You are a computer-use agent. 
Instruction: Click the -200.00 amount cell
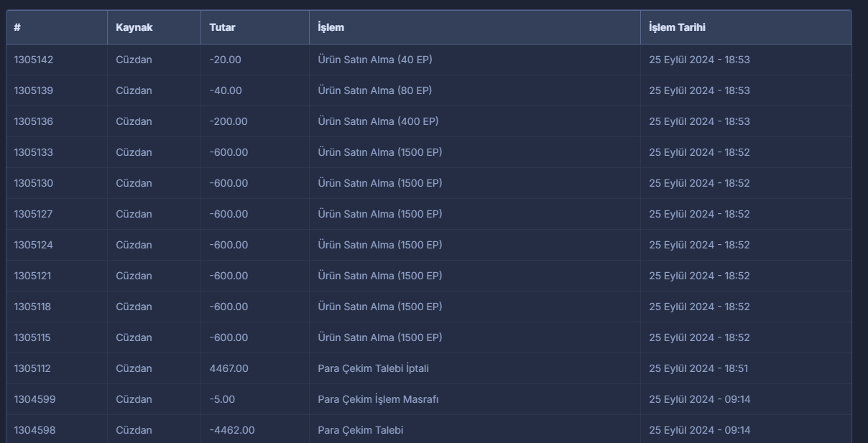[228, 121]
